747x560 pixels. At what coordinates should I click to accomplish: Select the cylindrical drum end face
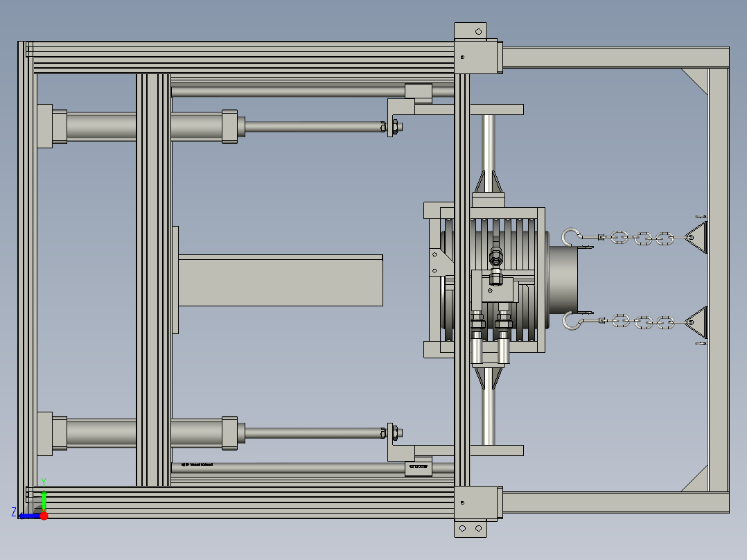[x=563, y=280]
